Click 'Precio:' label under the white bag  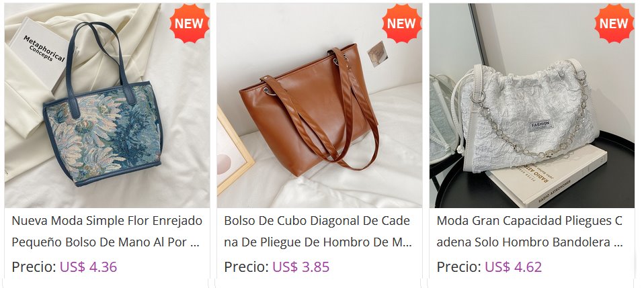pos(458,267)
